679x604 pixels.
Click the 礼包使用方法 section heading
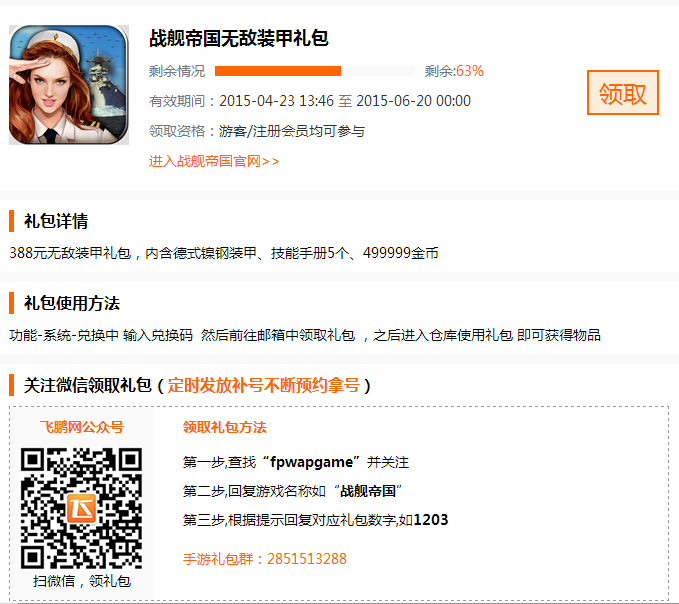point(71,303)
